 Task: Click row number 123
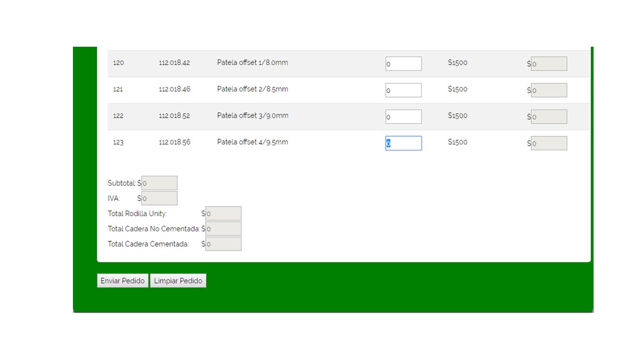tap(118, 142)
